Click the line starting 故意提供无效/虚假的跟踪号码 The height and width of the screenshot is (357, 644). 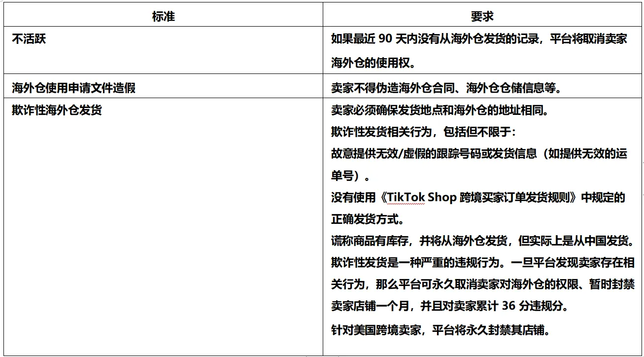tap(479, 153)
